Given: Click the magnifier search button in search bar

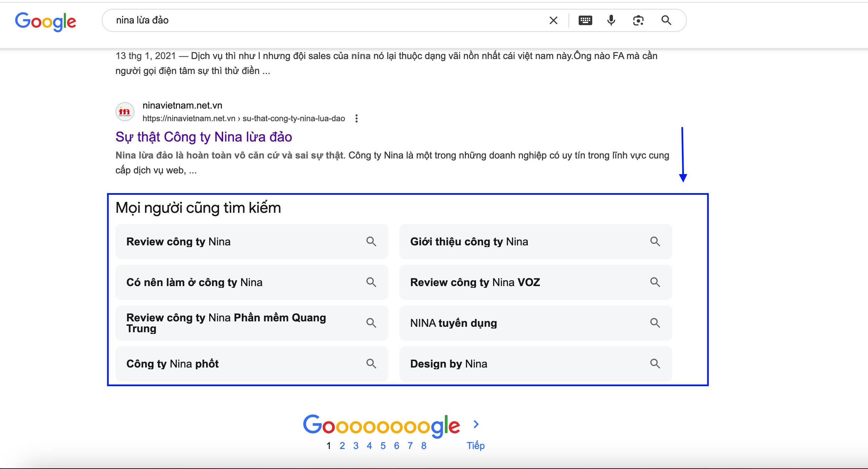Looking at the screenshot, I should tap(666, 20).
